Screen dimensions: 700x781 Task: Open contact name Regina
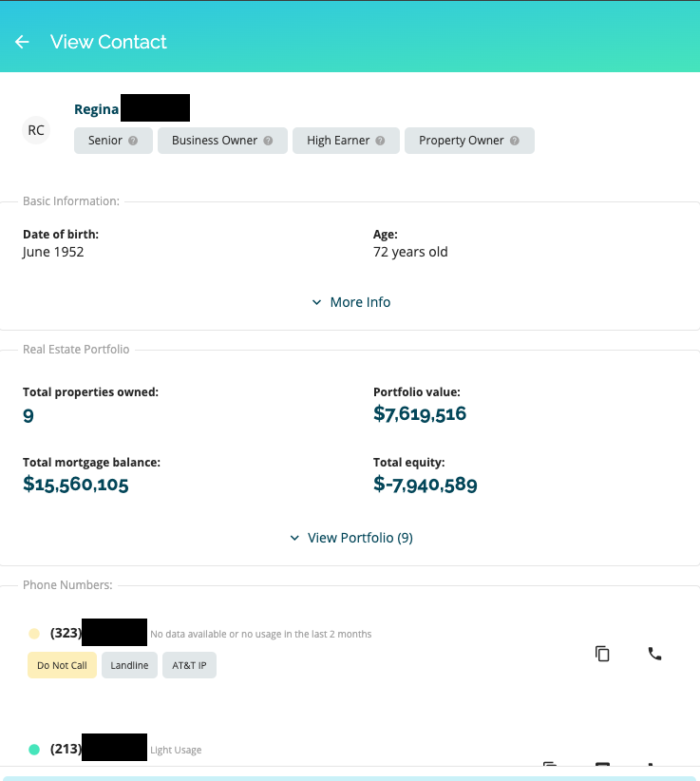(x=97, y=109)
